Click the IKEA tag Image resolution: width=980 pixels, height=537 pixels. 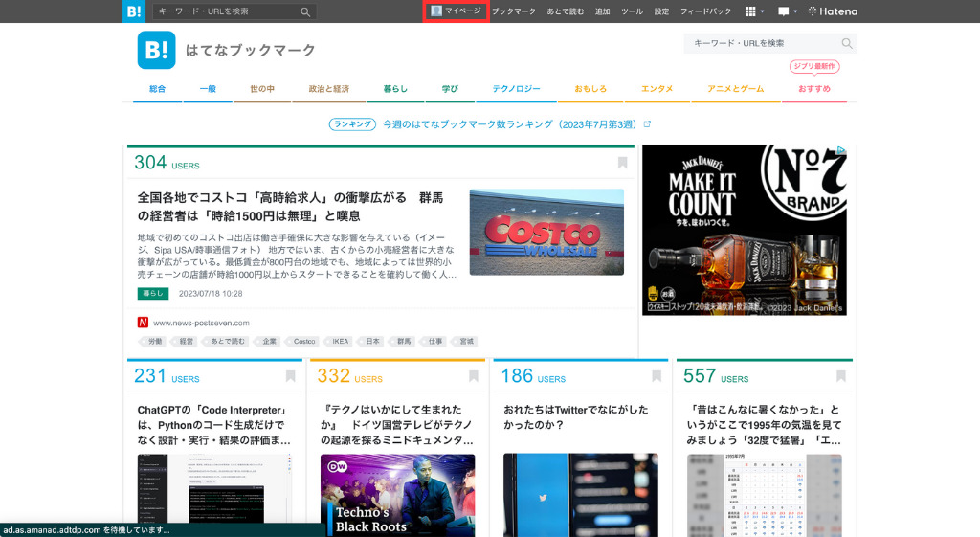340,342
